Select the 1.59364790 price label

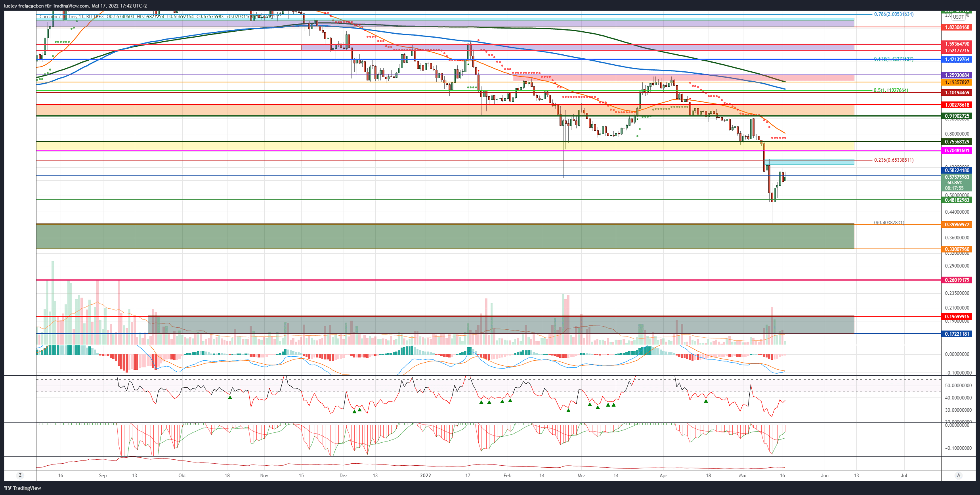(x=956, y=44)
